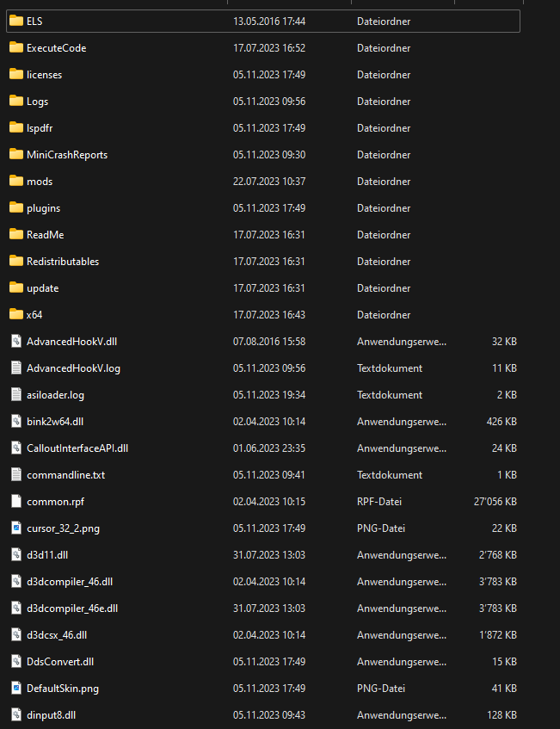Screen dimensions: 560x729
Task: Select the d3dcompiler_46e.dll file name
Action: pos(72,609)
